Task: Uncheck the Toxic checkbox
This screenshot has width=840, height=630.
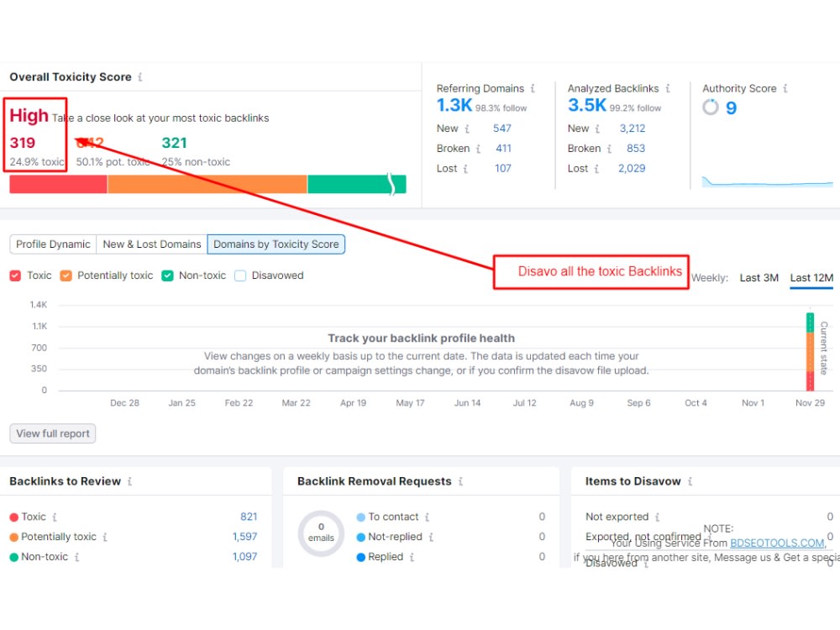Action: coord(15,276)
